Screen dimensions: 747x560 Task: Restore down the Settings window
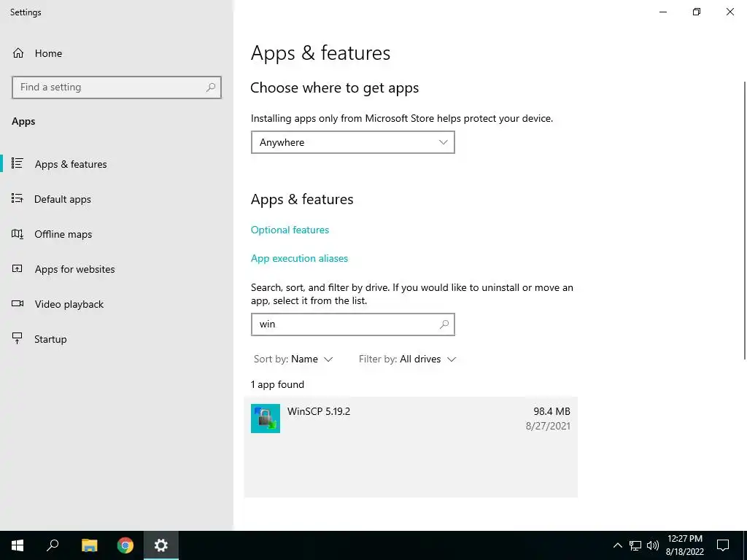click(x=697, y=12)
